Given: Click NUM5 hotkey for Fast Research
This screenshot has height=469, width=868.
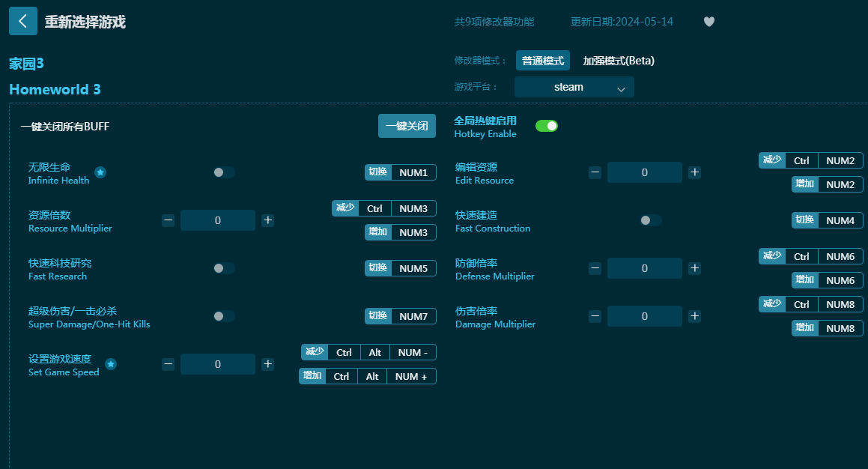Looking at the screenshot, I should coord(400,268).
